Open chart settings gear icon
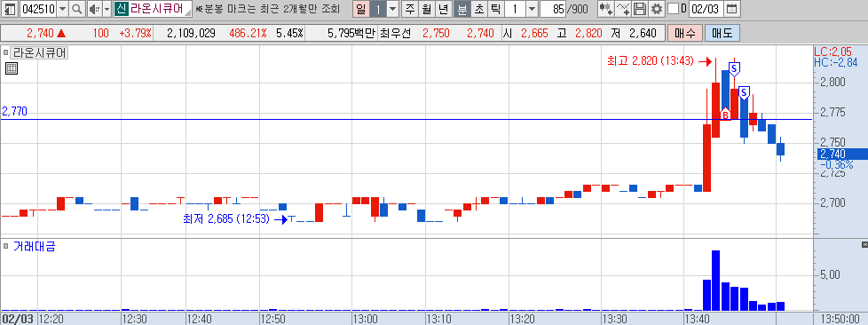Viewport: 868px width, 325px height. [657, 9]
